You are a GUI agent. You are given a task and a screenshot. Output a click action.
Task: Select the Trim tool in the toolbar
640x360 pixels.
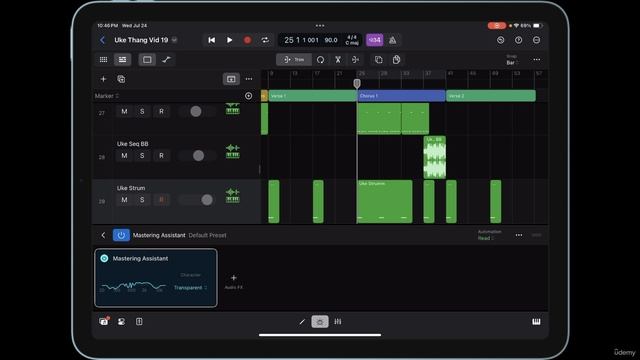tap(294, 60)
